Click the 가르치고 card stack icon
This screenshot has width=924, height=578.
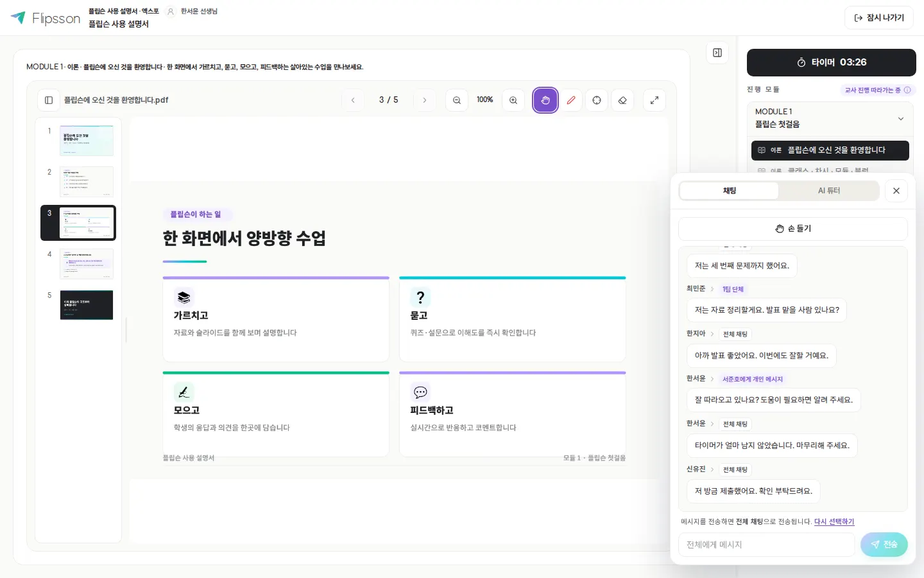184,297
